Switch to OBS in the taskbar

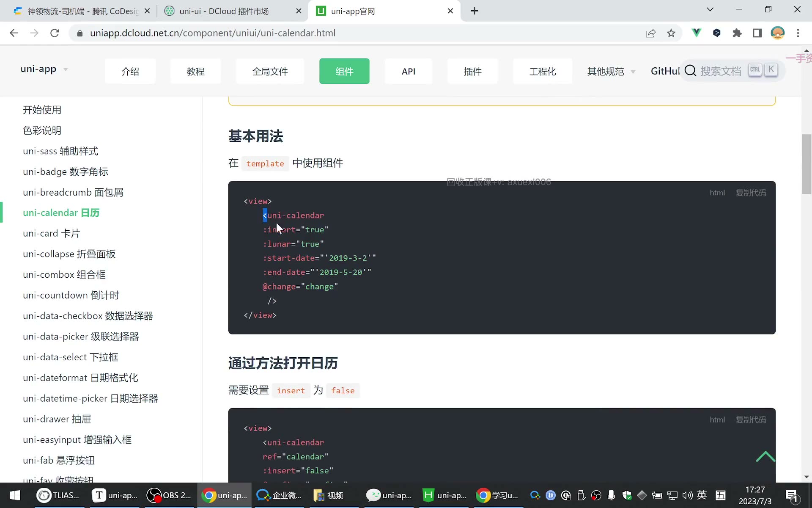click(169, 495)
